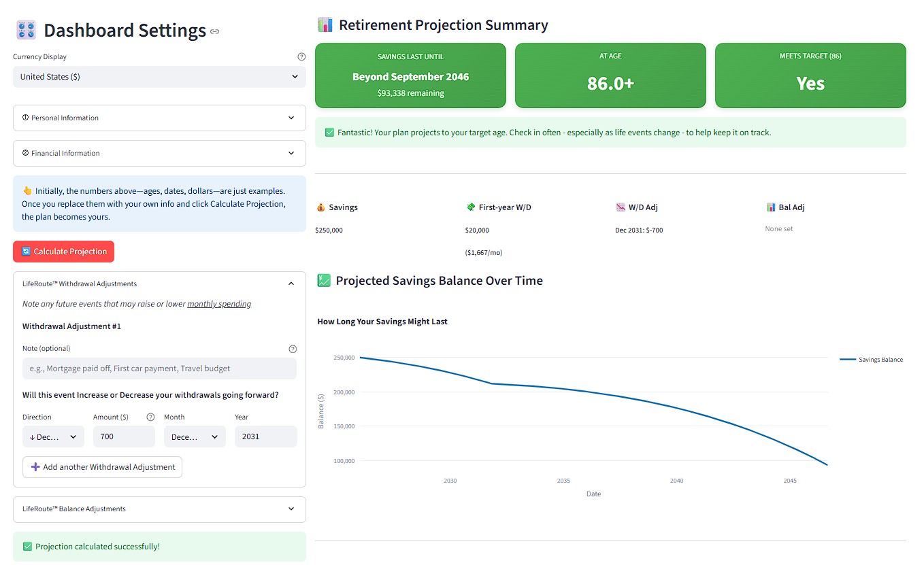Open the Month dropdown
Image resolution: width=924 pixels, height=565 pixels.
click(195, 437)
